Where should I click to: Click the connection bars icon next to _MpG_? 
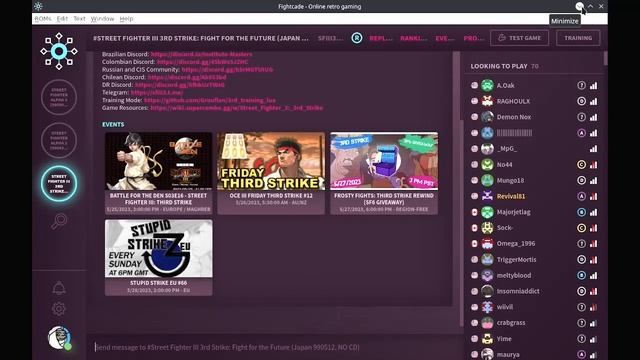(593, 149)
